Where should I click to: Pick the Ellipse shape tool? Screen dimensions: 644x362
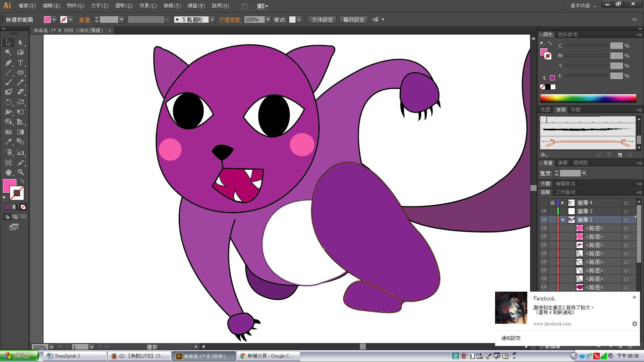(x=21, y=73)
